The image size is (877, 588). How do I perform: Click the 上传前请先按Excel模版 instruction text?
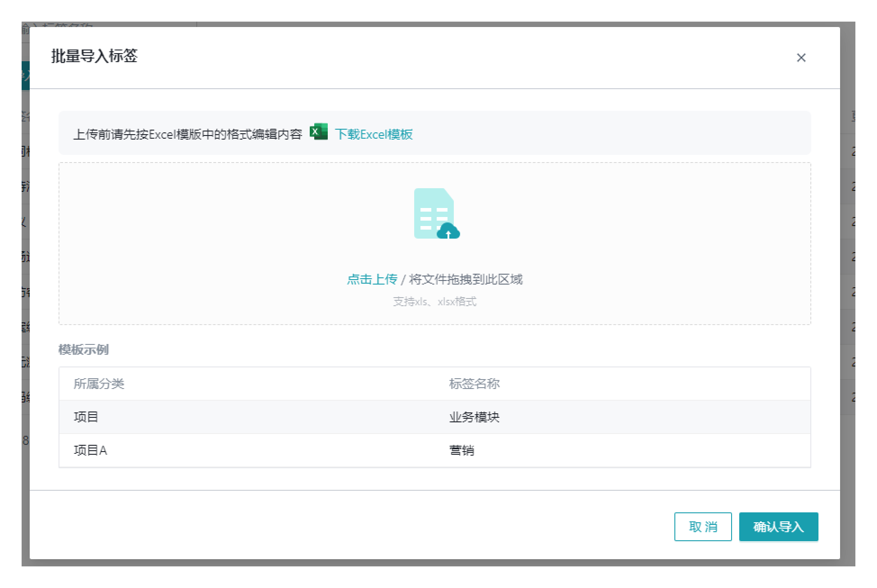click(187, 134)
